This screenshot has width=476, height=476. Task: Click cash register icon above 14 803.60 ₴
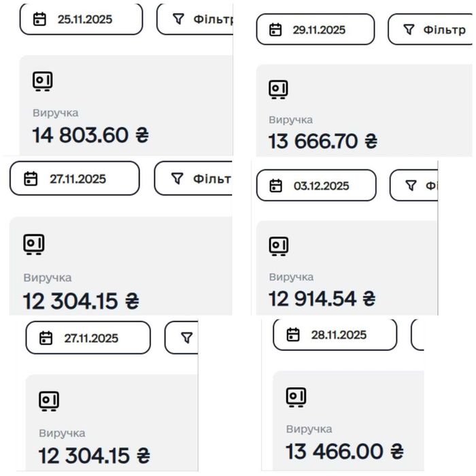[x=42, y=82]
